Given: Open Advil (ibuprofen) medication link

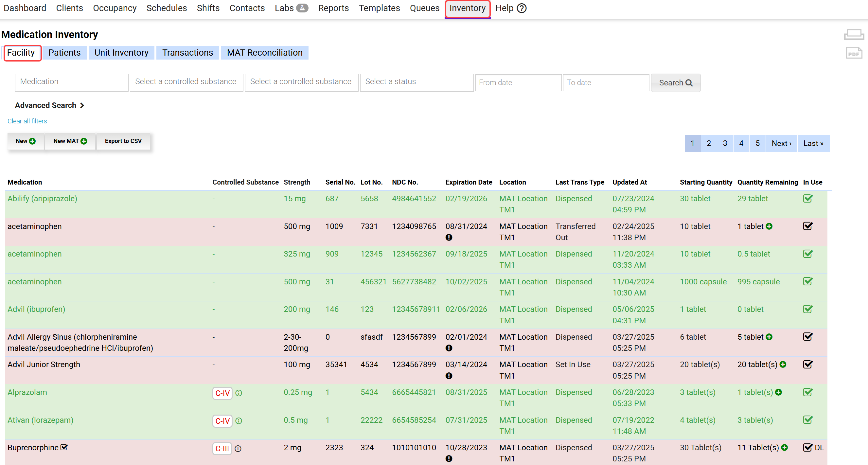Looking at the screenshot, I should point(36,309).
